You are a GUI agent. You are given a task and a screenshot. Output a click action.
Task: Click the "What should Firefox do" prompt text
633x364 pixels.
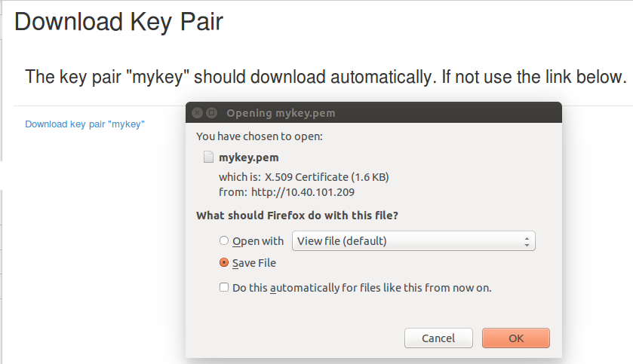coord(297,216)
